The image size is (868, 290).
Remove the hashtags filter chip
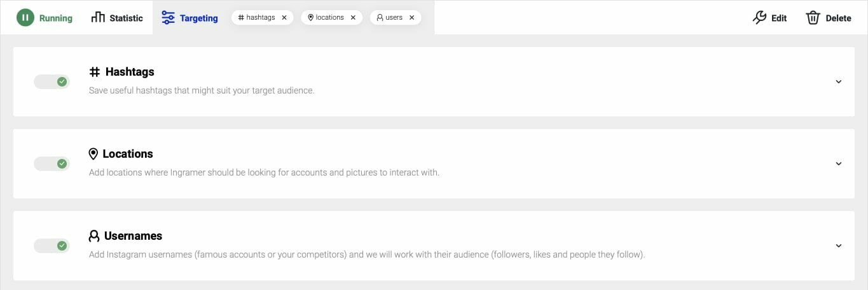(284, 18)
